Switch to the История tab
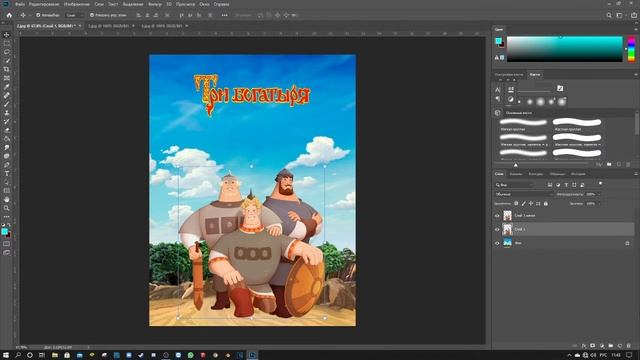The width and height of the screenshot is (640, 360). 578,174
